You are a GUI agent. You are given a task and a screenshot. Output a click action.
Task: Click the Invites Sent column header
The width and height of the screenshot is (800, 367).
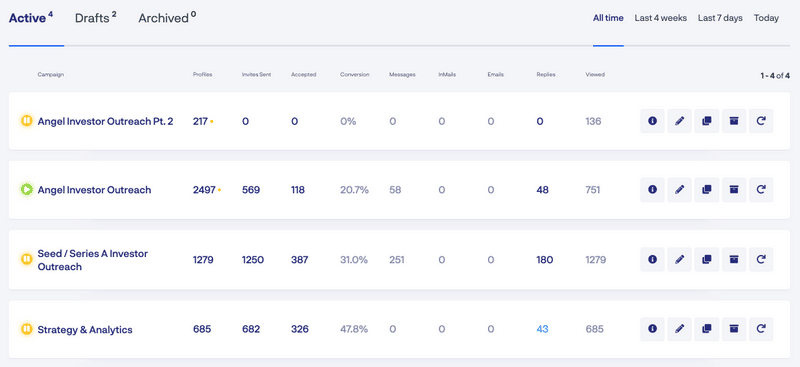(257, 75)
